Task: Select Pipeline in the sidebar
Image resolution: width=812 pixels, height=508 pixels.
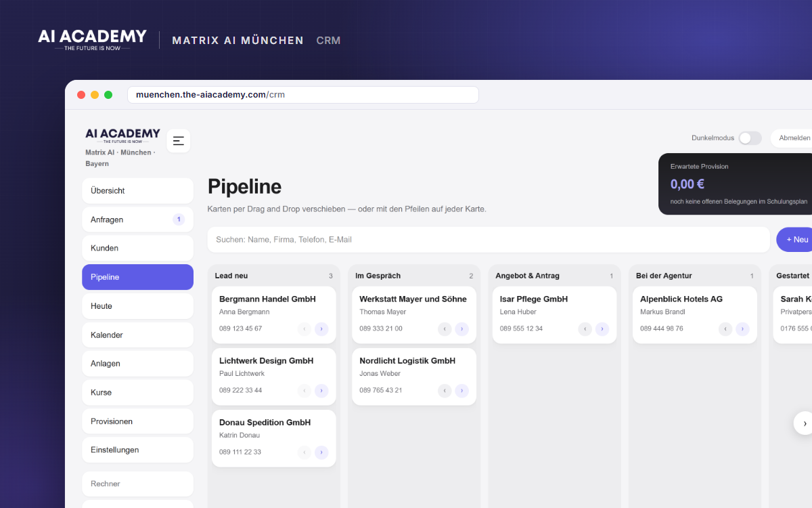Action: click(137, 277)
